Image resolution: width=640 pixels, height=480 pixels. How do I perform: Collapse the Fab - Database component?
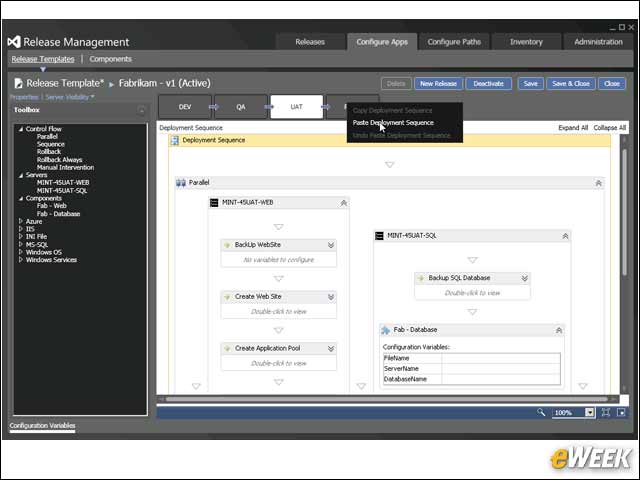(x=559, y=330)
